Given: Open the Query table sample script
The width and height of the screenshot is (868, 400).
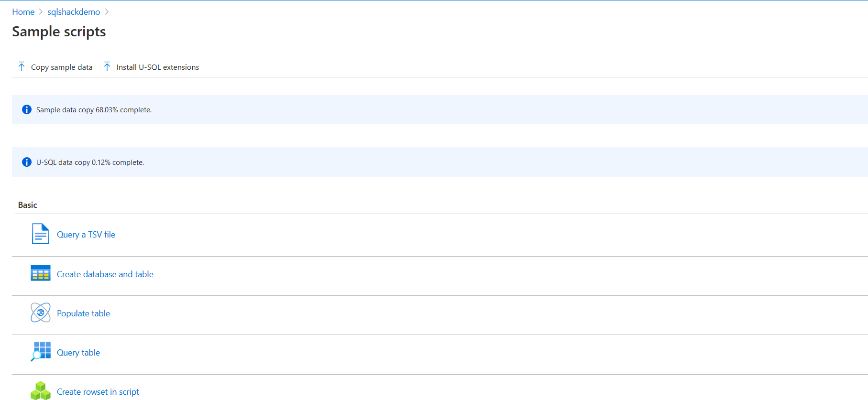Looking at the screenshot, I should (78, 353).
